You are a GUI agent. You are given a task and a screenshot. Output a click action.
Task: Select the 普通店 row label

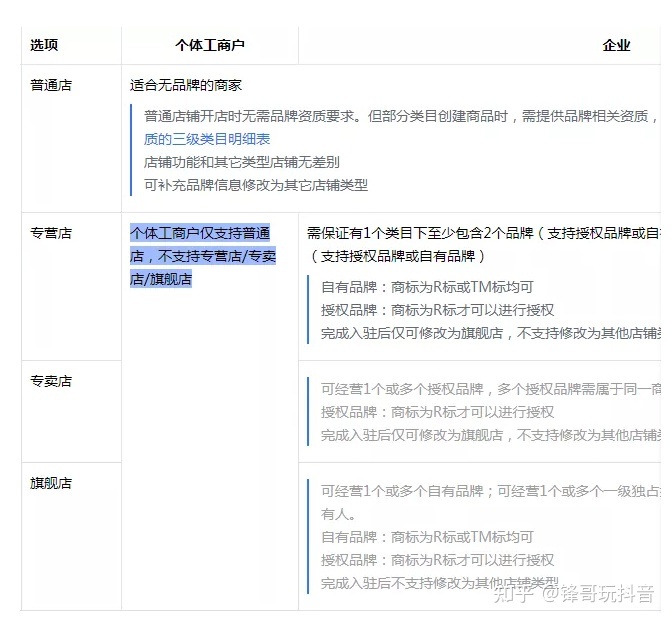pos(51,86)
